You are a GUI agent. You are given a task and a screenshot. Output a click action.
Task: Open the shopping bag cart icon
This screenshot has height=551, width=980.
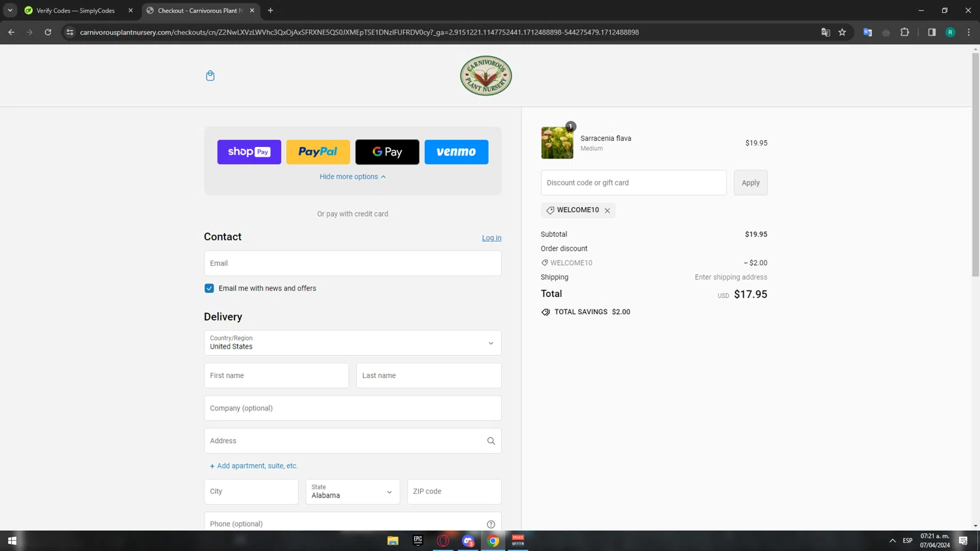(x=210, y=76)
